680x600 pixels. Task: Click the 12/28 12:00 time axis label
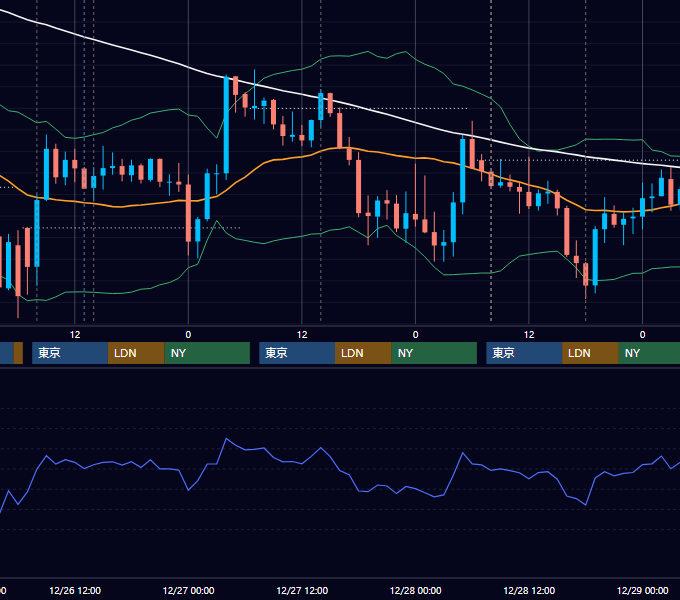click(529, 590)
